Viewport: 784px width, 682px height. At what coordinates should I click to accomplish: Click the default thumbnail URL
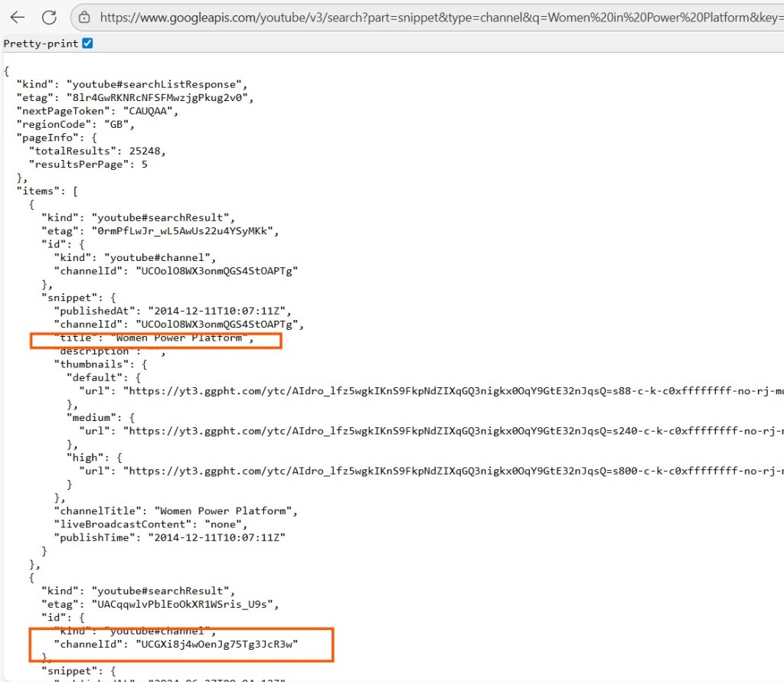(x=452, y=390)
